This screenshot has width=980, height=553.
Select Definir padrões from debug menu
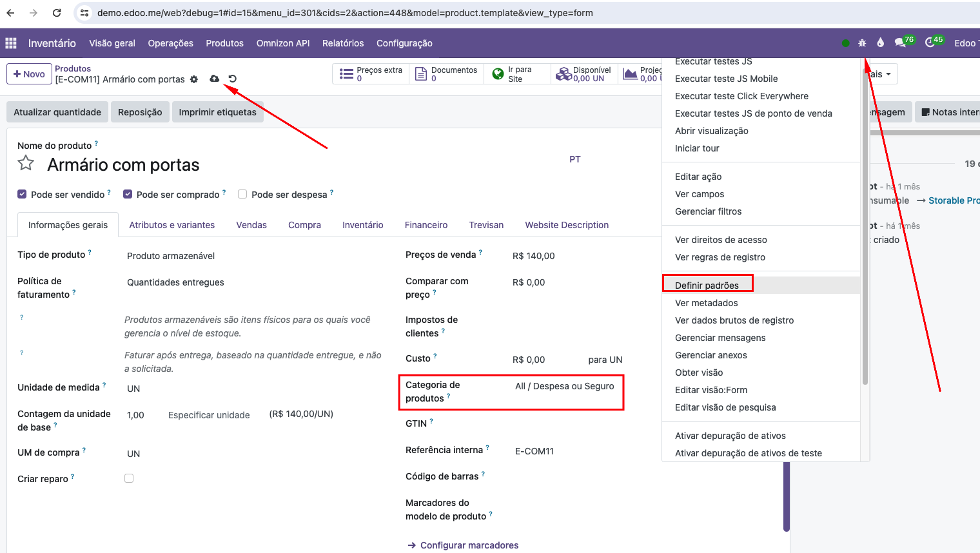(707, 286)
